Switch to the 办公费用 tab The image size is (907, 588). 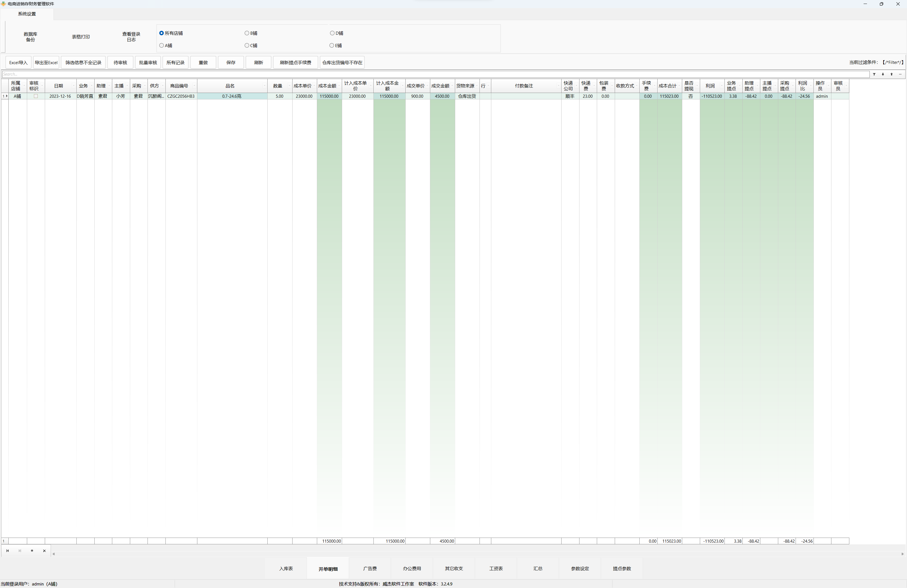click(x=412, y=569)
